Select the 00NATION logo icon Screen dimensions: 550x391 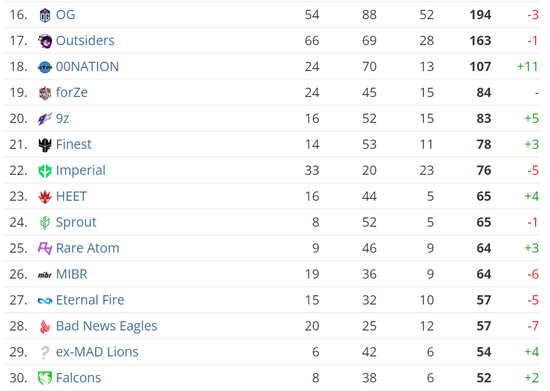pyautogui.click(x=45, y=67)
